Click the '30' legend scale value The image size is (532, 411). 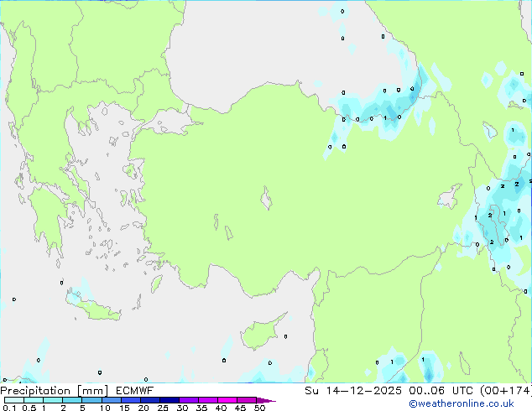(x=182, y=408)
